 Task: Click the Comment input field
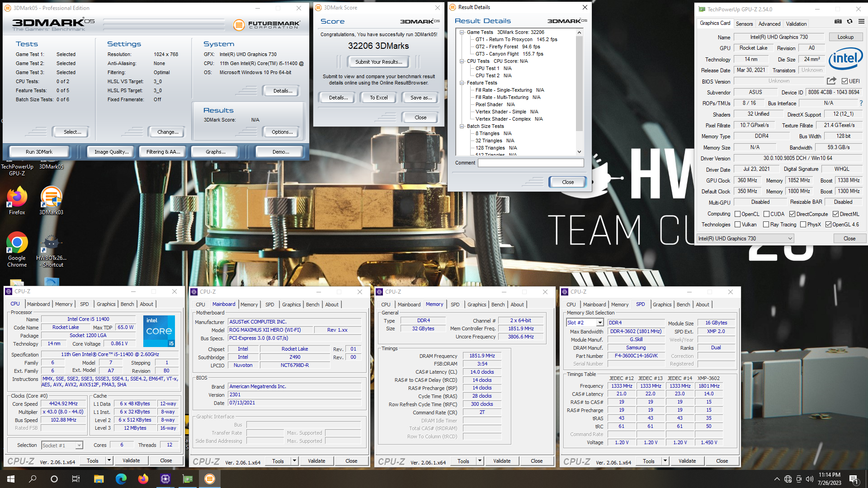coord(531,163)
